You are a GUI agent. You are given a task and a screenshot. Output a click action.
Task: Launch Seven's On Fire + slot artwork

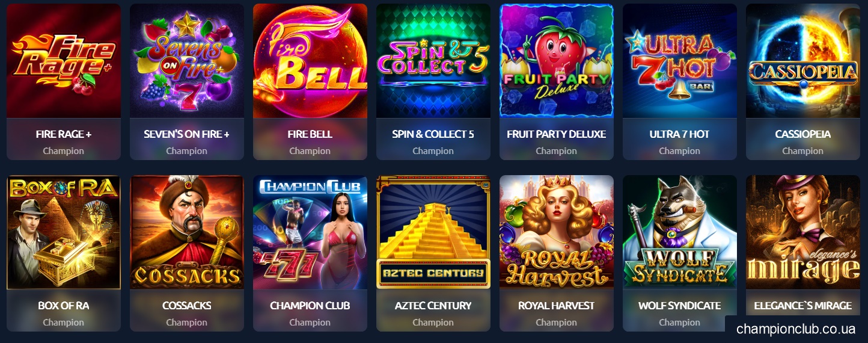[x=187, y=61]
